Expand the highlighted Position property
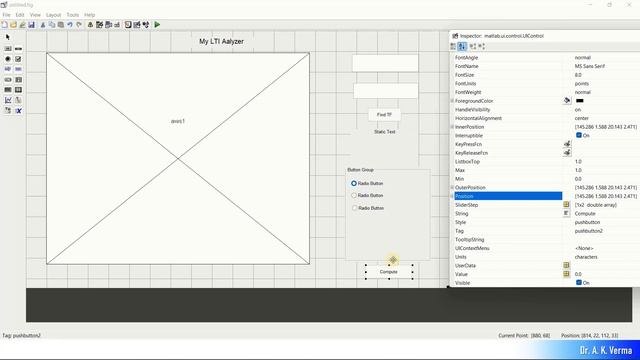This screenshot has width=640, height=360. [x=452, y=196]
